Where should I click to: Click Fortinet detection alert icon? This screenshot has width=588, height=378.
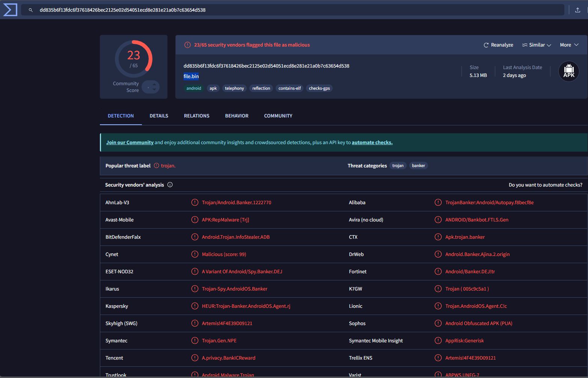[438, 271]
